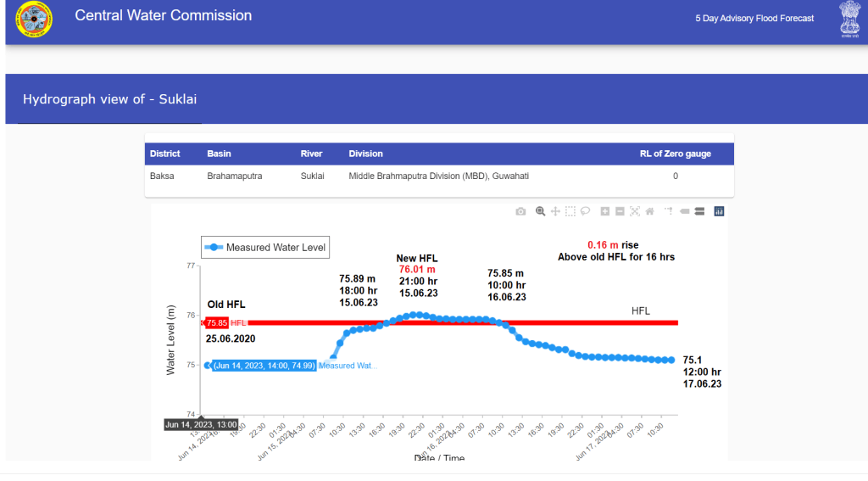Click the Autoscale axes icon

(635, 211)
